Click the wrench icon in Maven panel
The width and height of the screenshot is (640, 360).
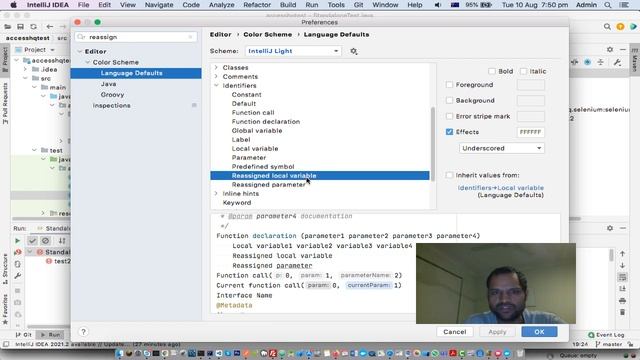click(617, 62)
